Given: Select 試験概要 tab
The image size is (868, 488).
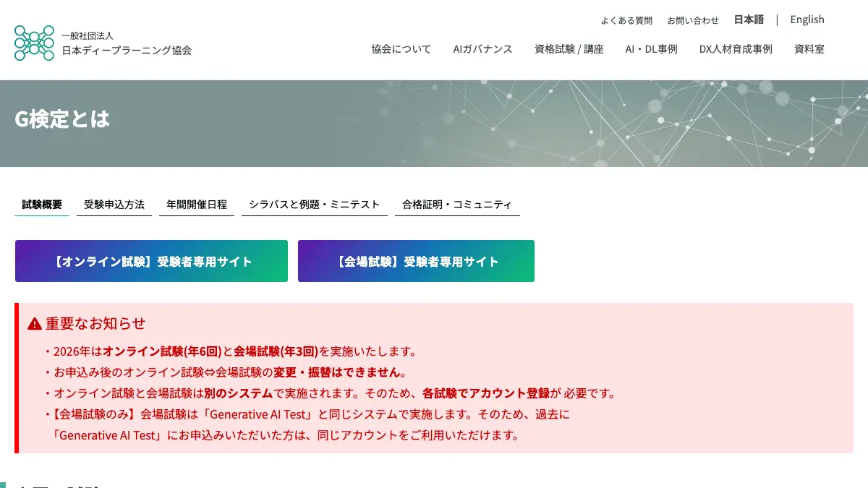Looking at the screenshot, I should pyautogui.click(x=42, y=205).
